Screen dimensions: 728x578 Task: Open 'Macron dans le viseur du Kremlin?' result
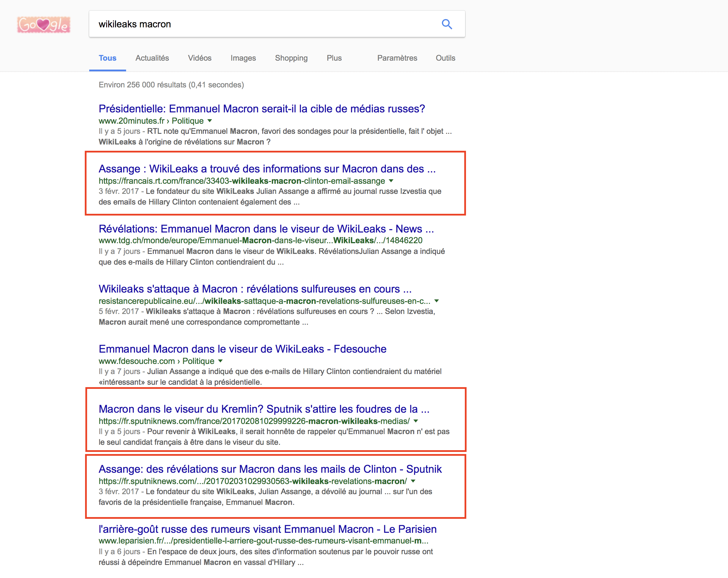264,409
